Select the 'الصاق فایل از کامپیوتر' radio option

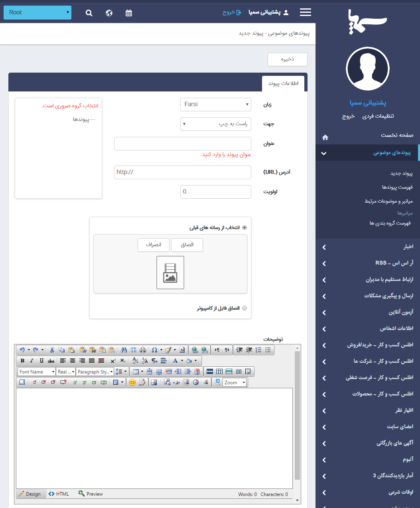coord(245,308)
